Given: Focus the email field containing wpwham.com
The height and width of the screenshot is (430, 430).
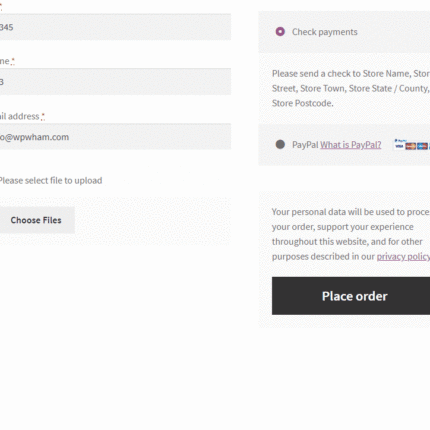Looking at the screenshot, I should click(115, 137).
